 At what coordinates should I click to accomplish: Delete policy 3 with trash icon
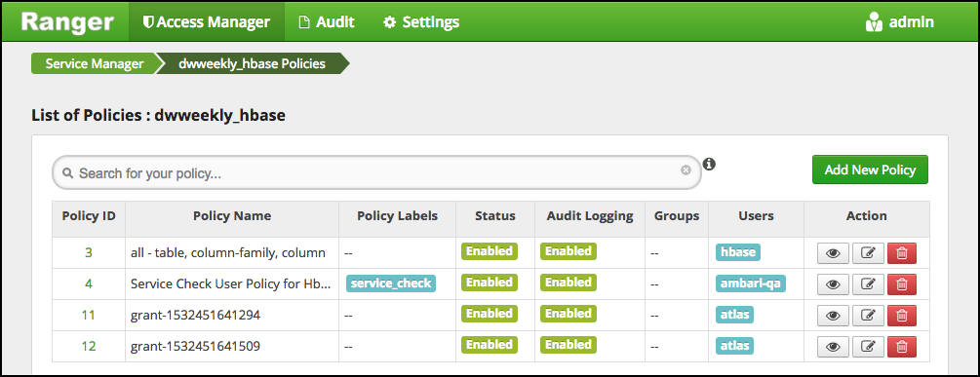(902, 253)
